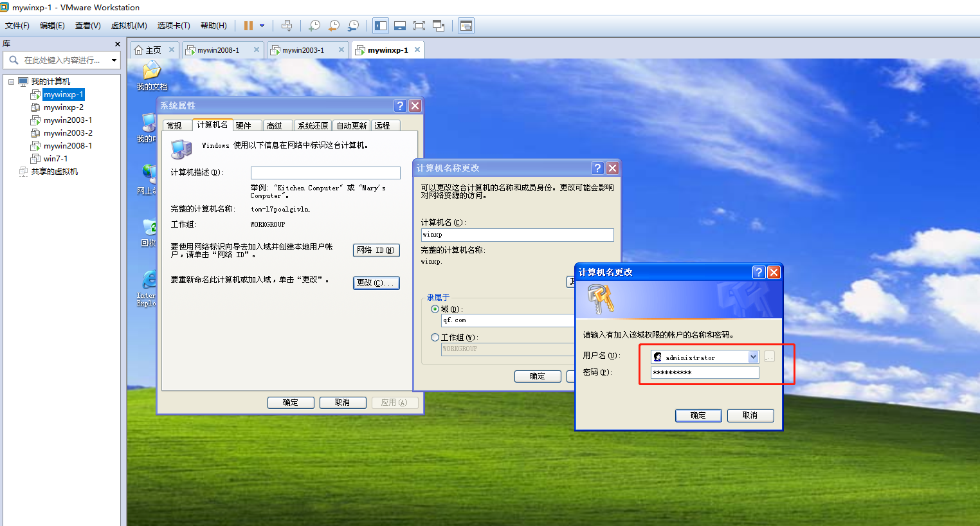Select mywin2008-1 in the library tree
Screen dimensions: 980x526
(68, 146)
